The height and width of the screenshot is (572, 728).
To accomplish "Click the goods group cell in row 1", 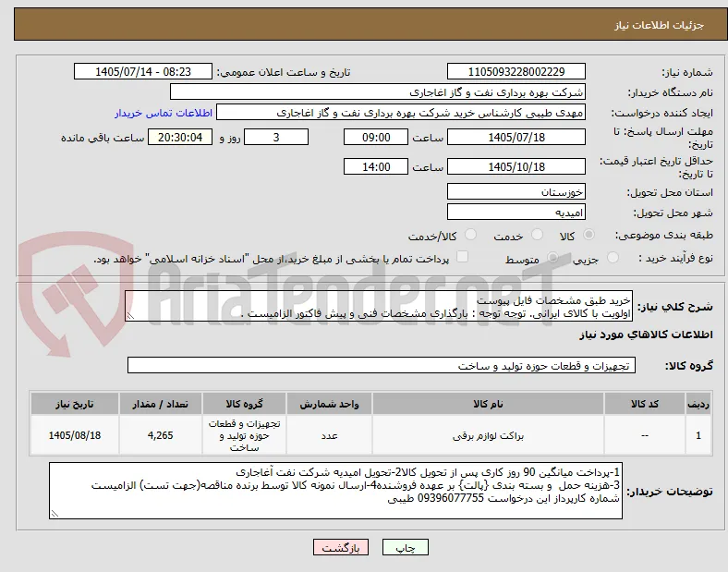I will 244,435.
